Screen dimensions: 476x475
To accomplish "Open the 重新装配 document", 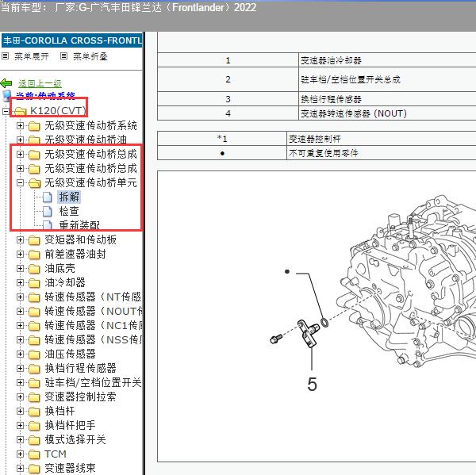I will coord(79,225).
